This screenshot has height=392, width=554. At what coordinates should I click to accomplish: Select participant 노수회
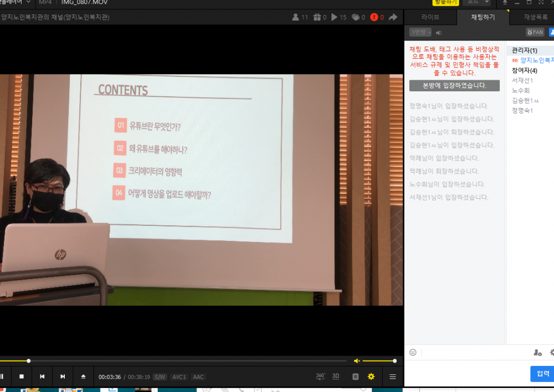[521, 90]
